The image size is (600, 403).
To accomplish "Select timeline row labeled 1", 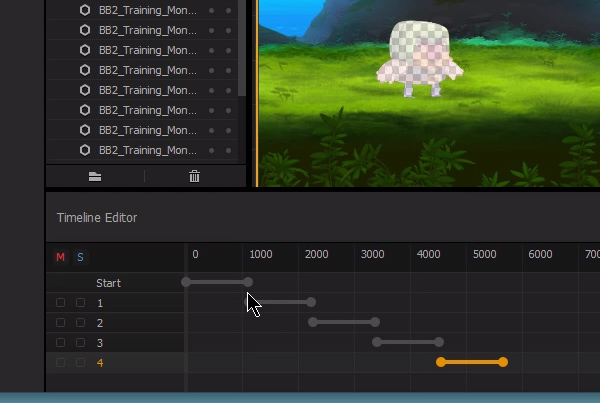I will coord(100,303).
